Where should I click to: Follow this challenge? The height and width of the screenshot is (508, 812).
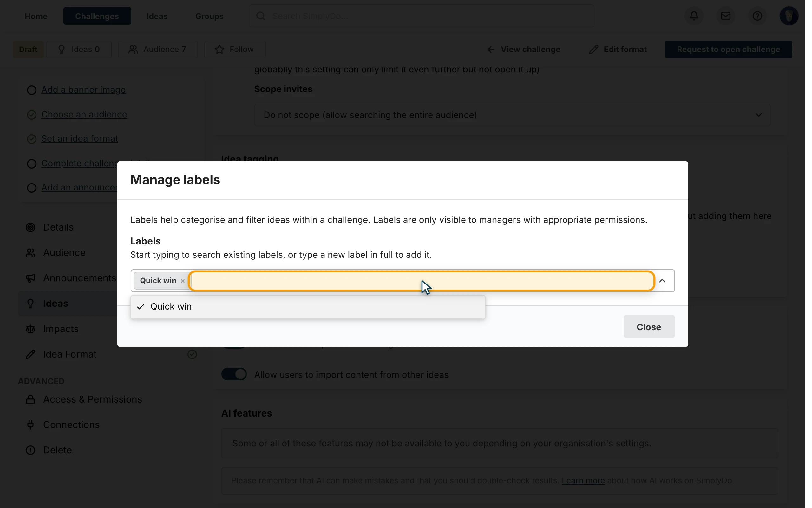pyautogui.click(x=234, y=50)
